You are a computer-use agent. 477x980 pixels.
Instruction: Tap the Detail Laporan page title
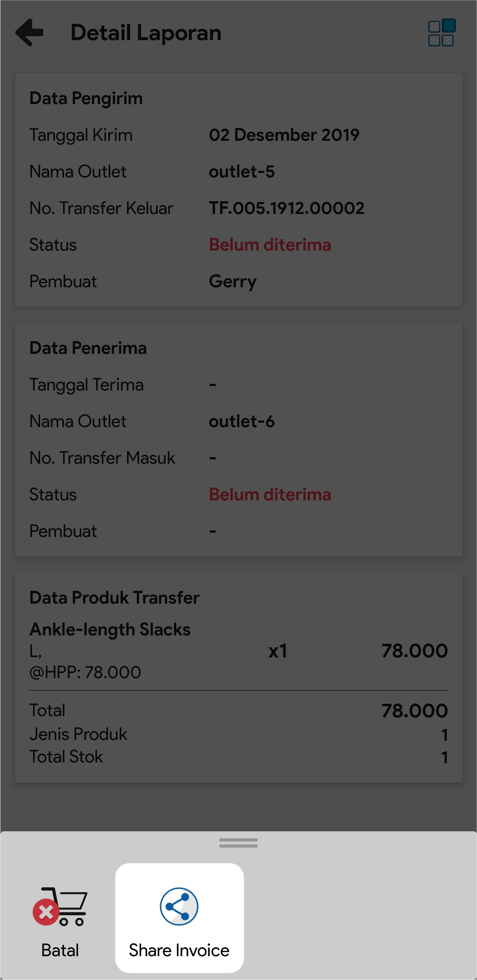[x=146, y=33]
